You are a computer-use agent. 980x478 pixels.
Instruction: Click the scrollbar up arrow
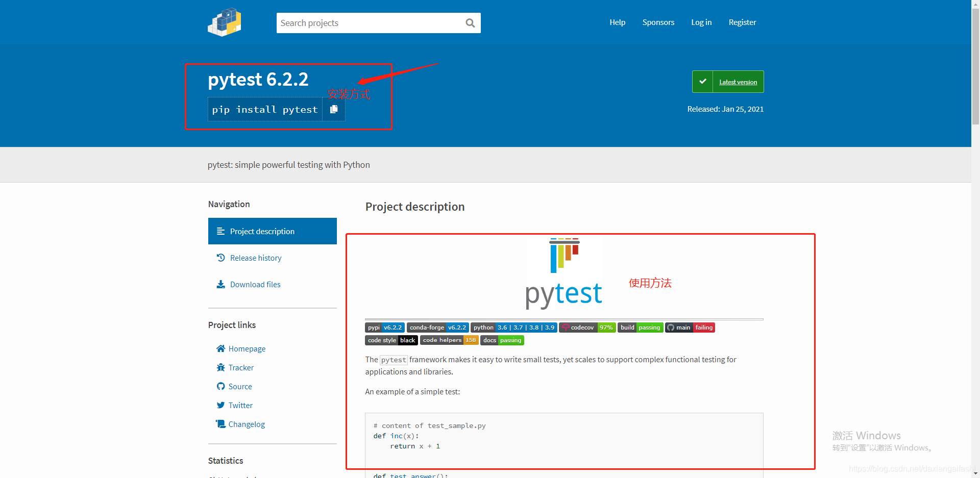click(x=975, y=4)
